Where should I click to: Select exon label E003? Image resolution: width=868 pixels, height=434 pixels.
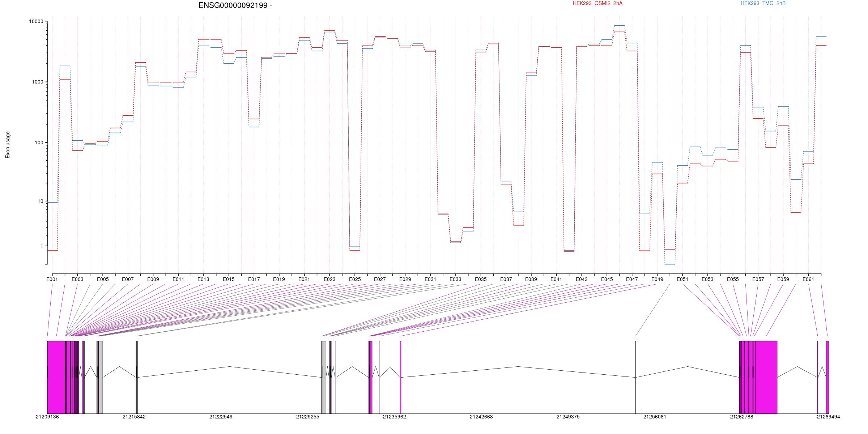pyautogui.click(x=77, y=279)
